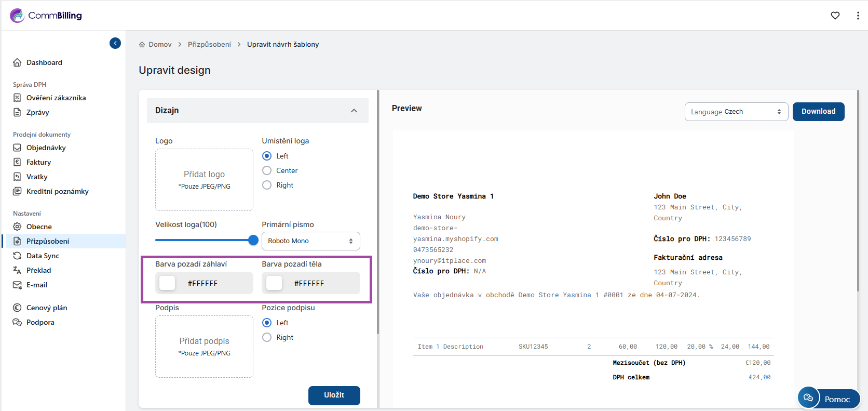
Task: Click the design panel vertical scrollbar
Action: click(378, 212)
